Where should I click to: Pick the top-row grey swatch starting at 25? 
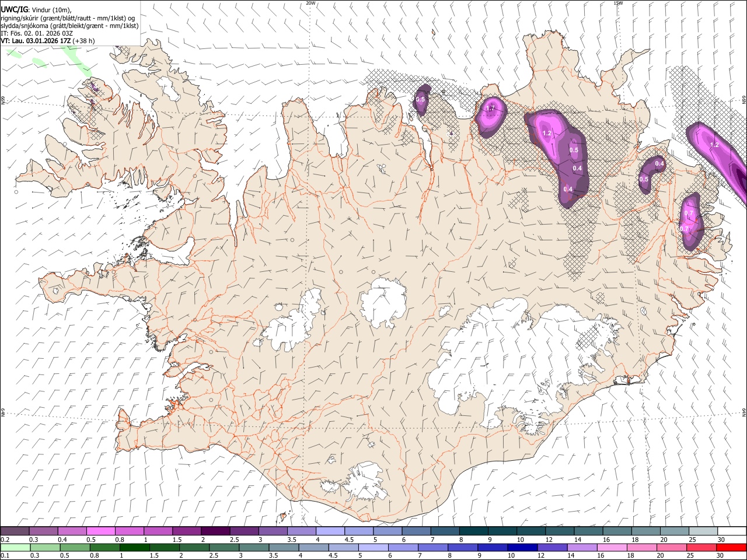click(x=702, y=531)
